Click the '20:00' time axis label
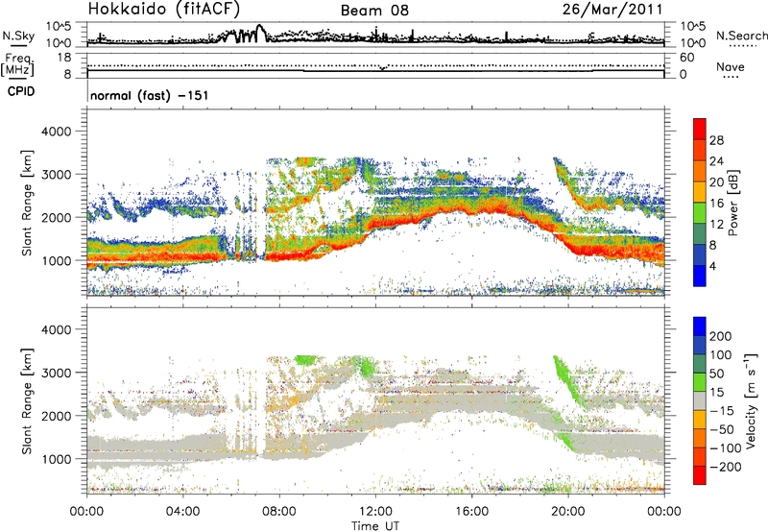 point(568,512)
